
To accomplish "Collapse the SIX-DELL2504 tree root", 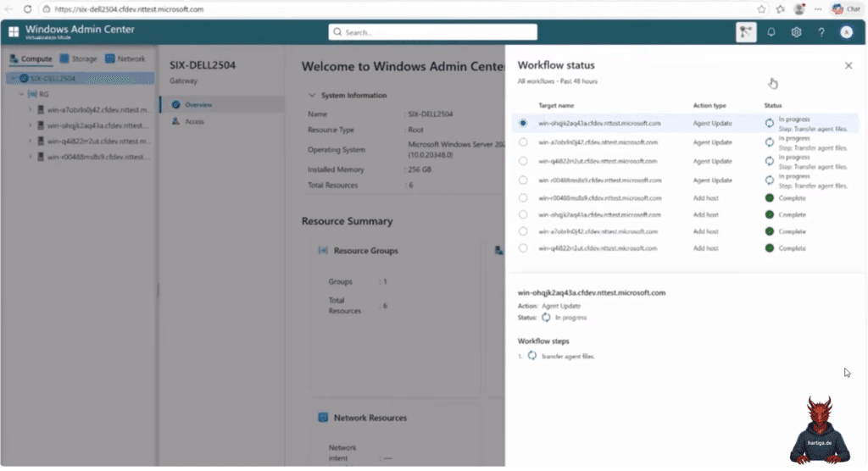I will tap(14, 79).
